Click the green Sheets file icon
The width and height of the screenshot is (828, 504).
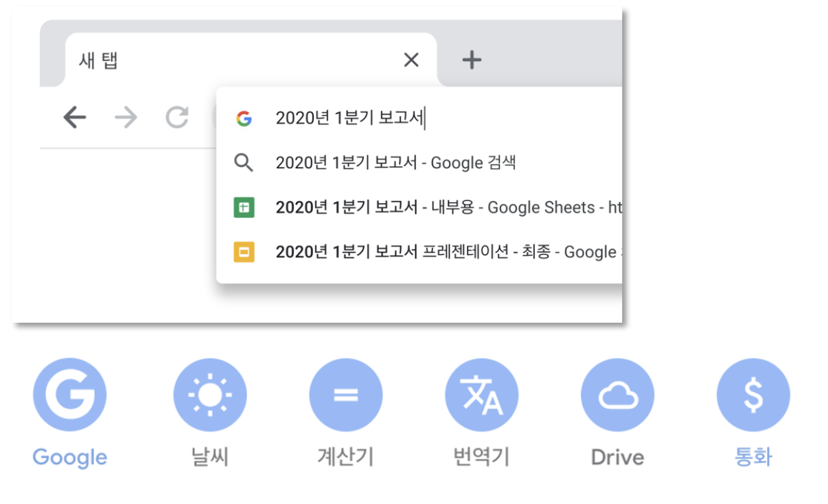[x=244, y=207]
